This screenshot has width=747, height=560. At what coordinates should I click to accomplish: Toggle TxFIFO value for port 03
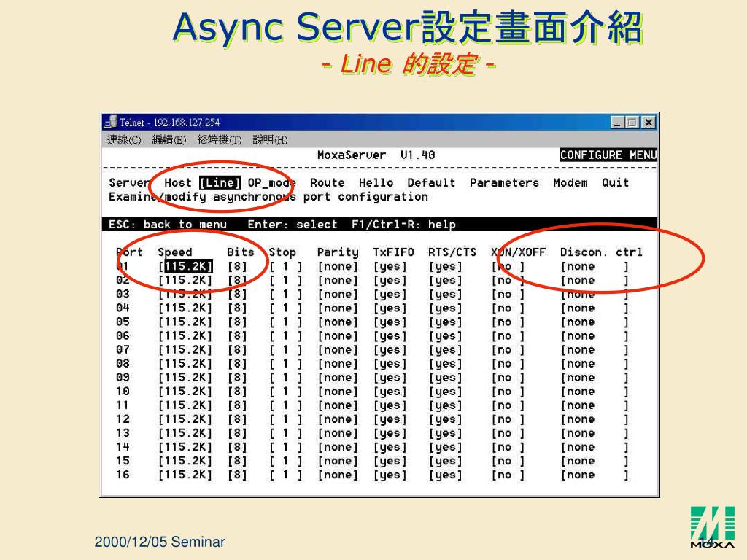pos(390,295)
